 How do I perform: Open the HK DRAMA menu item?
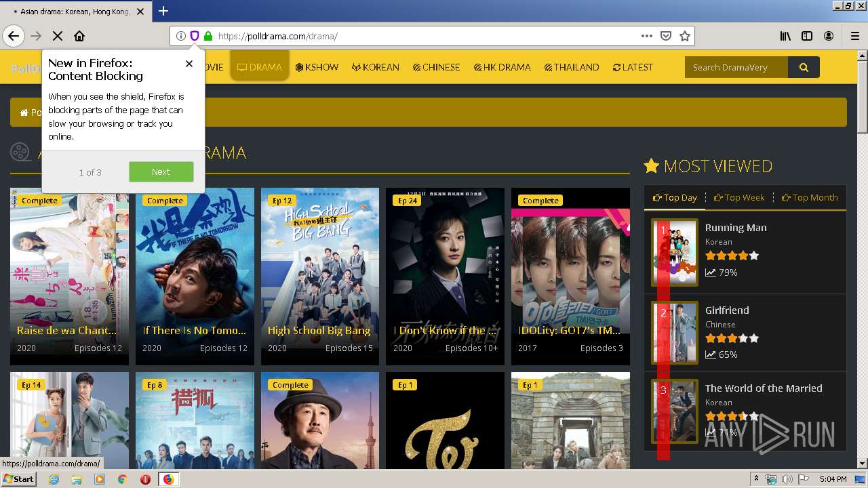(502, 67)
